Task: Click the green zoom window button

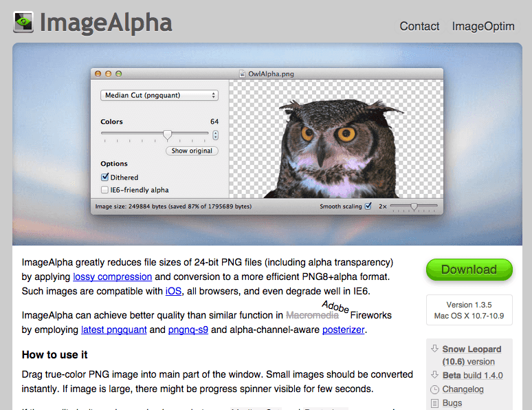Action: pos(118,74)
